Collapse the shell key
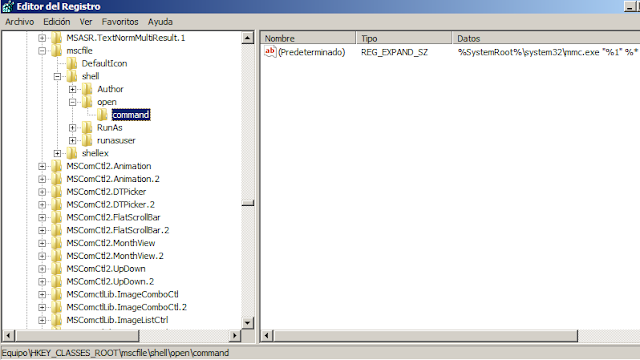This screenshot has width=640, height=360. point(58,76)
